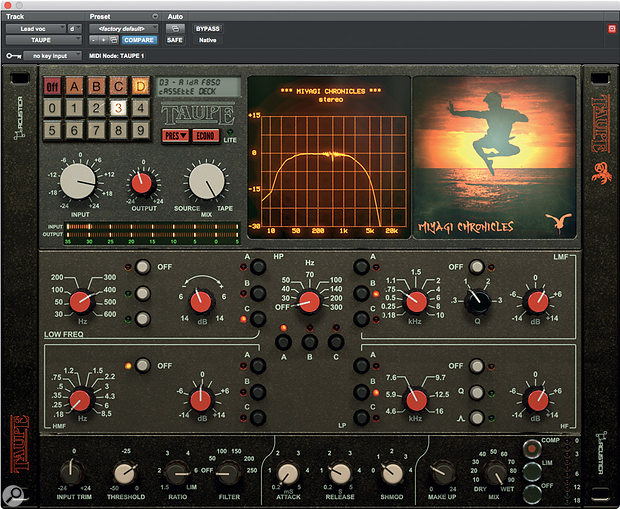Toggle the LOW FREQ OFF switch

tap(142, 267)
